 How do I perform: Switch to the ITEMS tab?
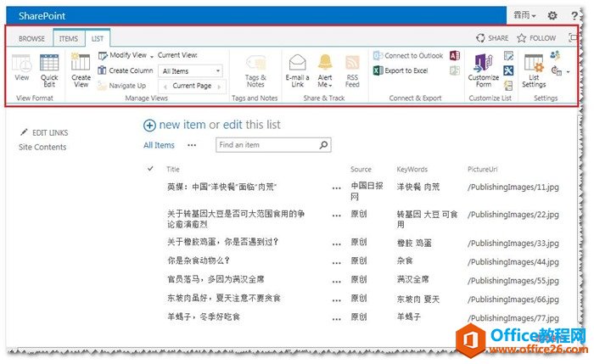(69, 39)
